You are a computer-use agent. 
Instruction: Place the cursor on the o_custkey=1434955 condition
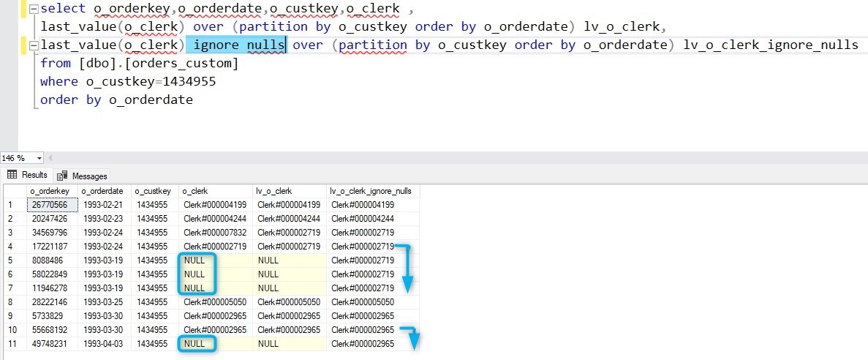tap(151, 81)
